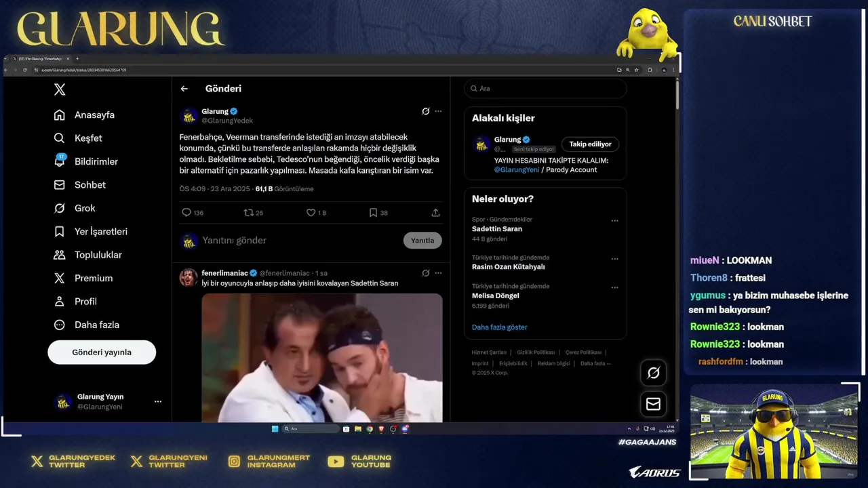Click the Windows taskbar search box
The width and height of the screenshot is (868, 488).
coord(311,429)
